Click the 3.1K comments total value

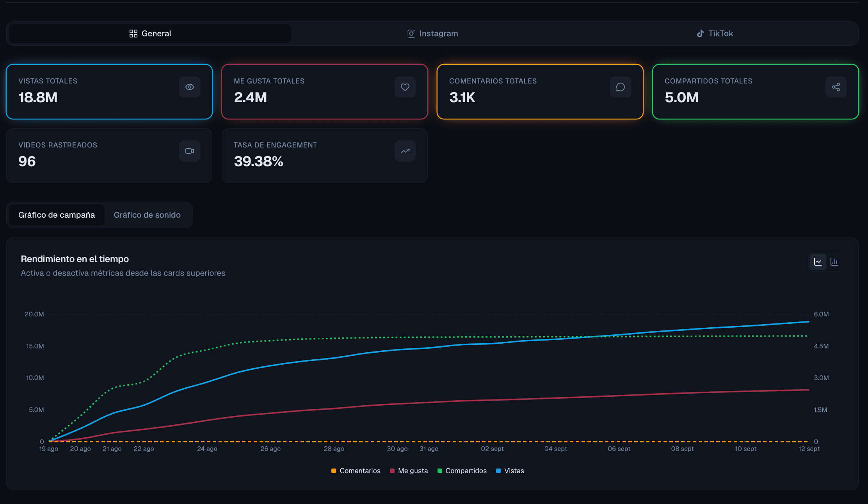[462, 98]
